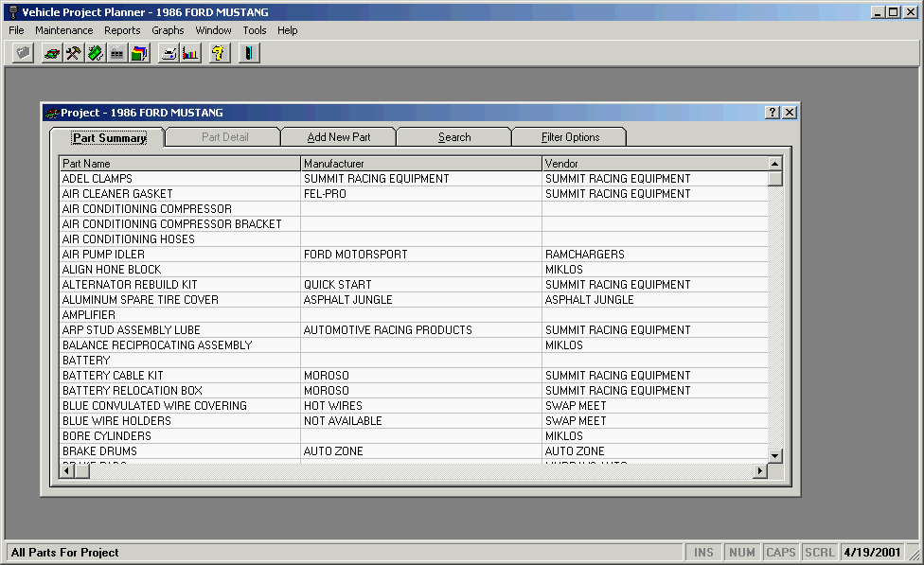The image size is (924, 565).
Task: Open graphs with the bar chart icon
Action: click(190, 54)
